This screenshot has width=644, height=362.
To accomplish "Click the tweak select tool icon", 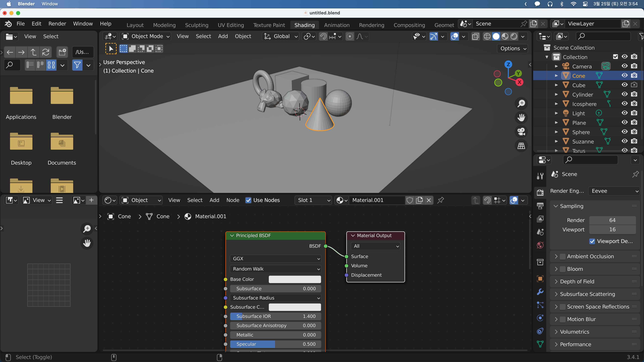I will click(111, 48).
